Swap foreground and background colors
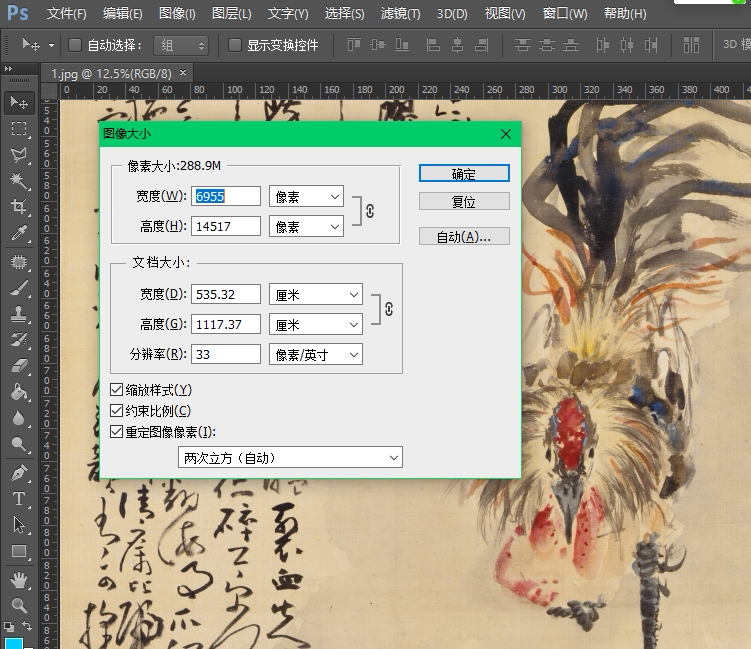Screen dimensions: 751x649 pyautogui.click(x=27, y=626)
